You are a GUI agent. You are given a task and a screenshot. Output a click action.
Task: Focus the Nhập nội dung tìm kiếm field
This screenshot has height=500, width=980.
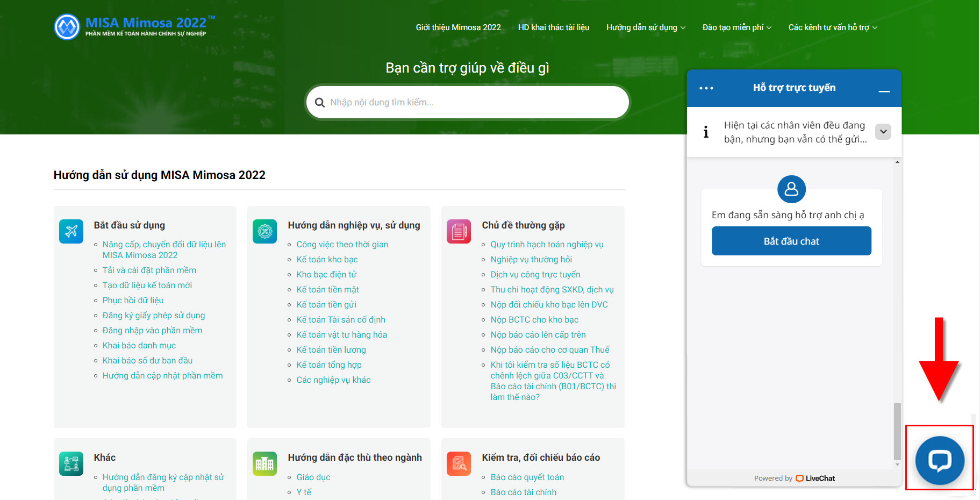pyautogui.click(x=468, y=102)
